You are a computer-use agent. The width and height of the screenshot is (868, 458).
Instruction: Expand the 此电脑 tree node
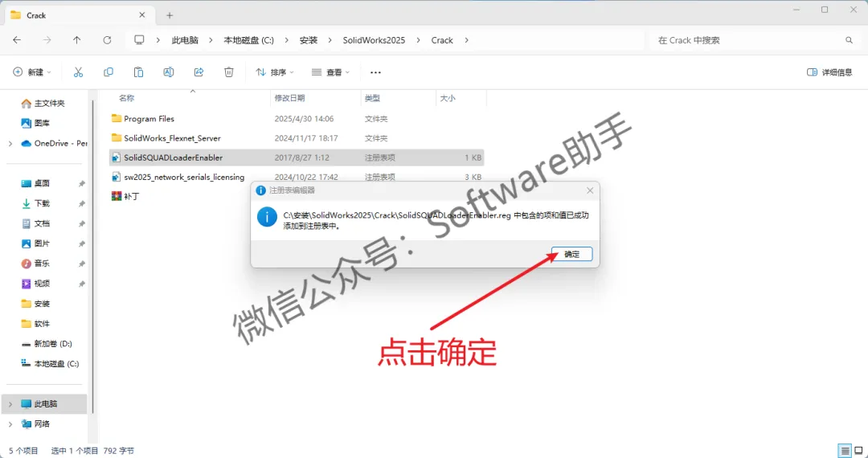click(10, 404)
